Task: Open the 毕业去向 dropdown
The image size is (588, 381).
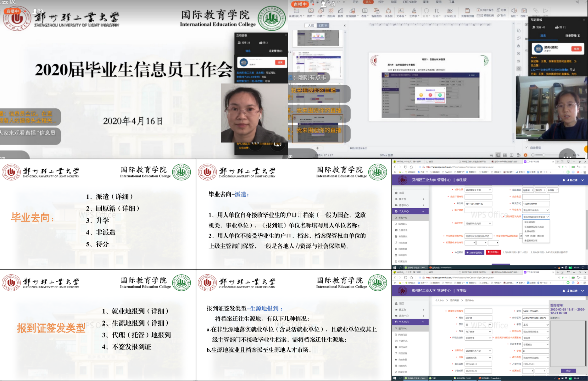Action: coord(536,210)
